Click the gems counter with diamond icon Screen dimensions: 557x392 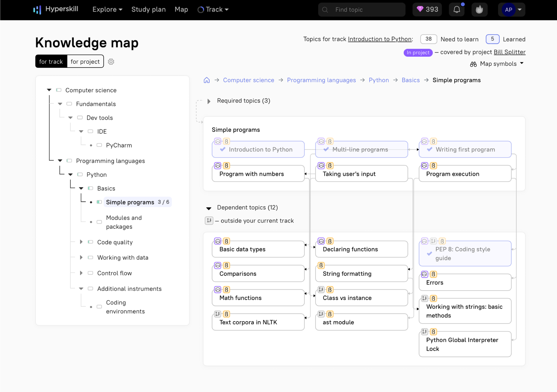[427, 9]
